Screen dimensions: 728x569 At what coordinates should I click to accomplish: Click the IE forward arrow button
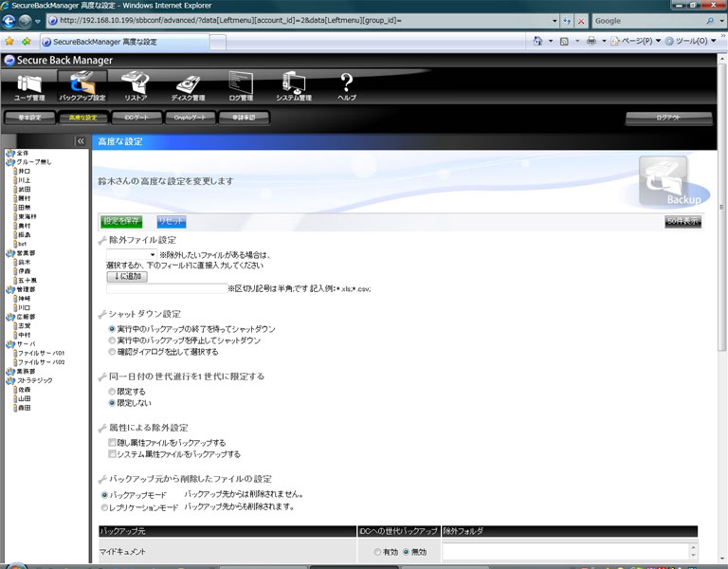(x=25, y=21)
